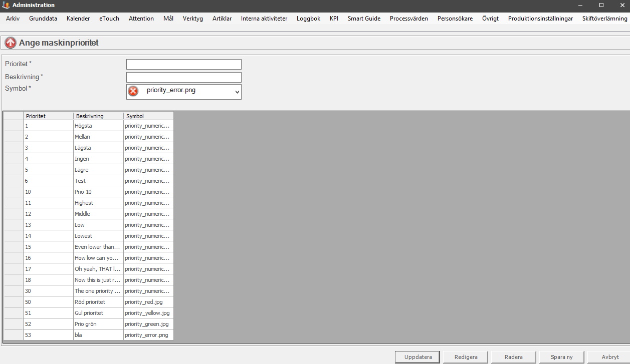
Task: Open the Produktionsinställningar menu
Action: (x=540, y=19)
